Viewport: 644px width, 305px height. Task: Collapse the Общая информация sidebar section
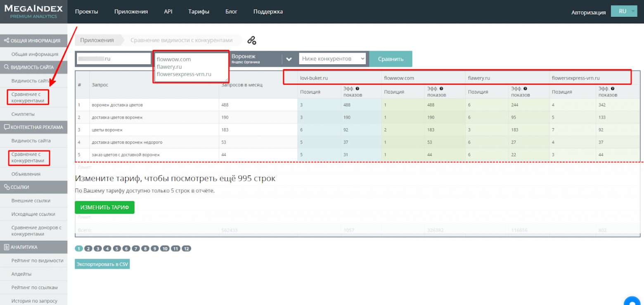tap(33, 40)
